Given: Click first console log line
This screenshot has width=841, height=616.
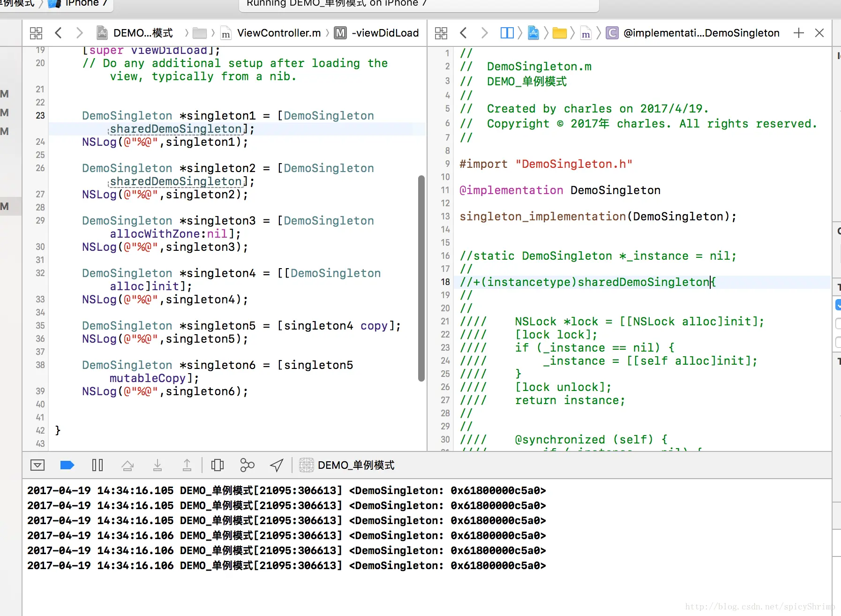Looking at the screenshot, I should (x=286, y=490).
